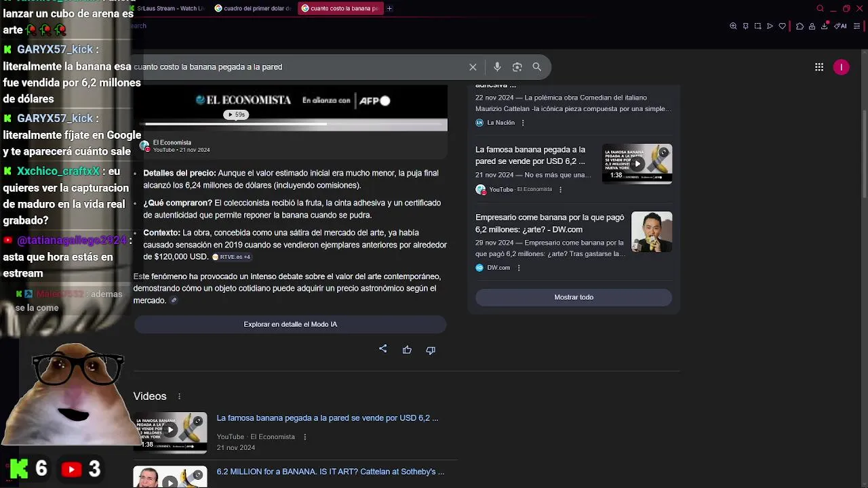Click chat username 'GARYX57_kick' in first message

click(56, 49)
